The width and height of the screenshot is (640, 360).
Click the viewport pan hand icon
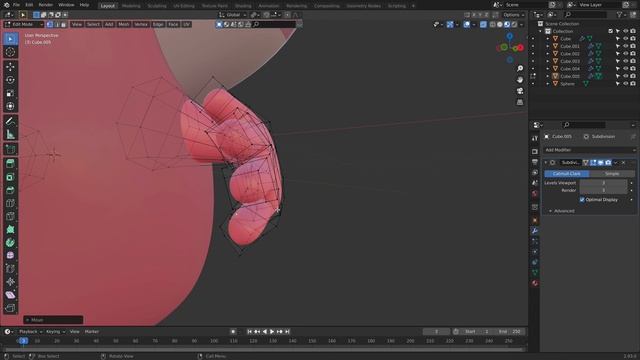click(x=520, y=80)
